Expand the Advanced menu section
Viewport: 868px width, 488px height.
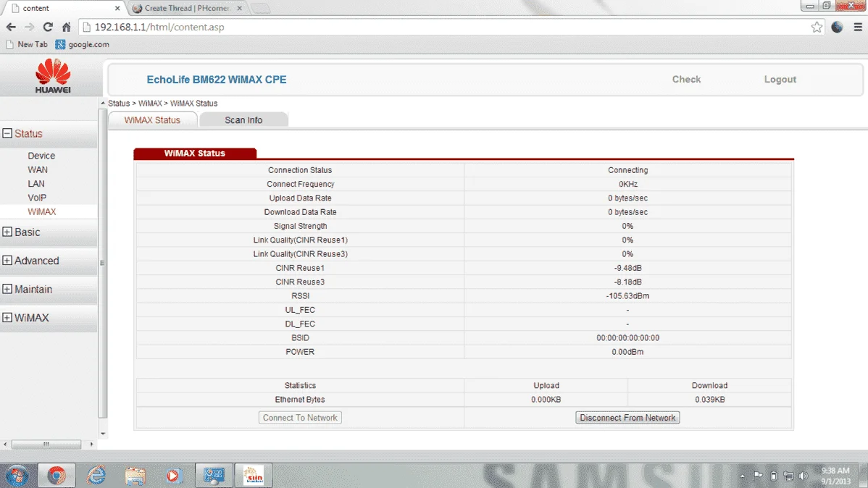coord(7,260)
